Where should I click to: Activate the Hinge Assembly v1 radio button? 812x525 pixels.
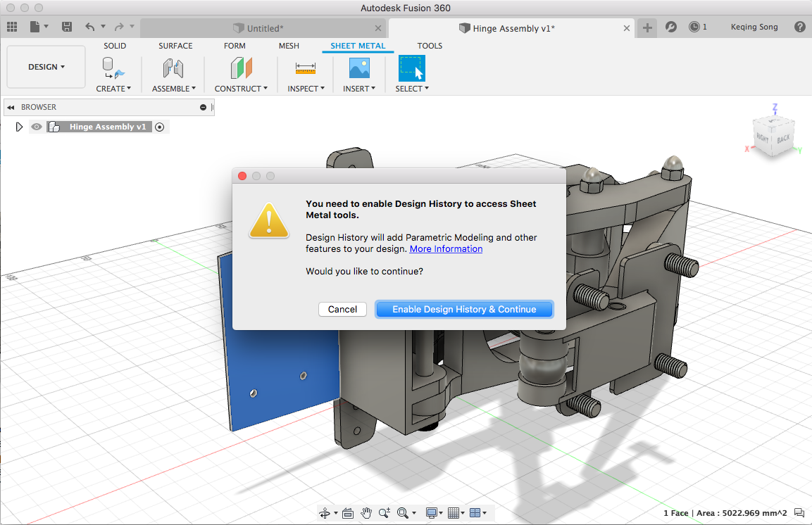click(159, 127)
